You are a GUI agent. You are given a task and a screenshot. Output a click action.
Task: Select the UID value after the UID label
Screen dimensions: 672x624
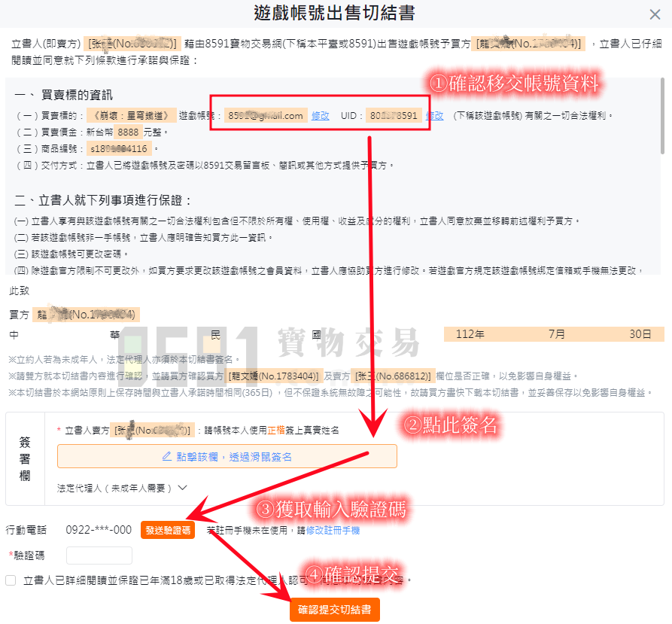394,116
